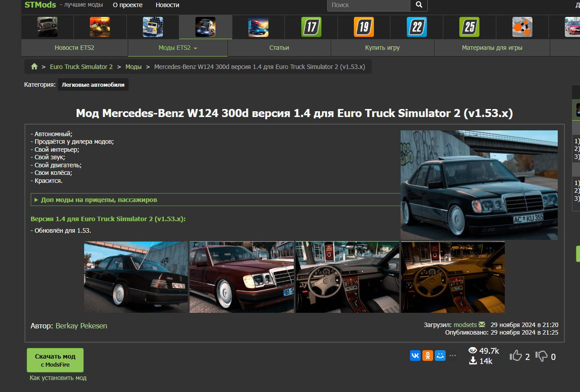Click the search magnifier button
The image size is (580, 392).
coord(419,5)
